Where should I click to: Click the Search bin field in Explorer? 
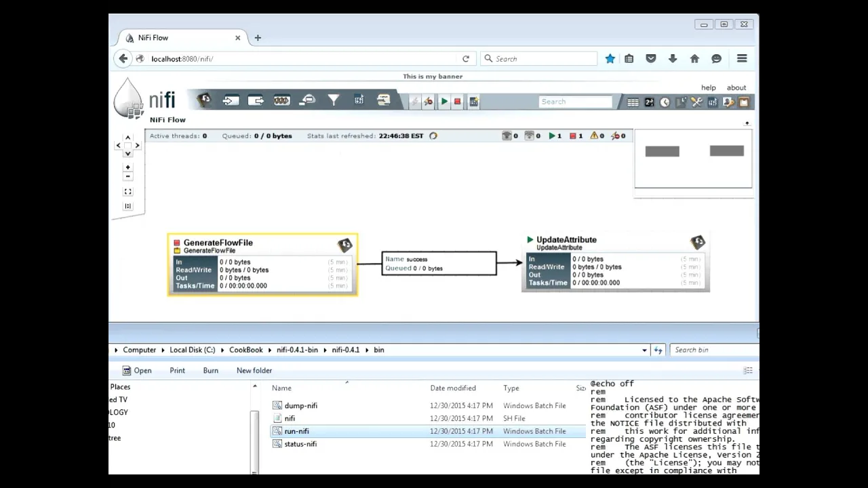click(715, 350)
